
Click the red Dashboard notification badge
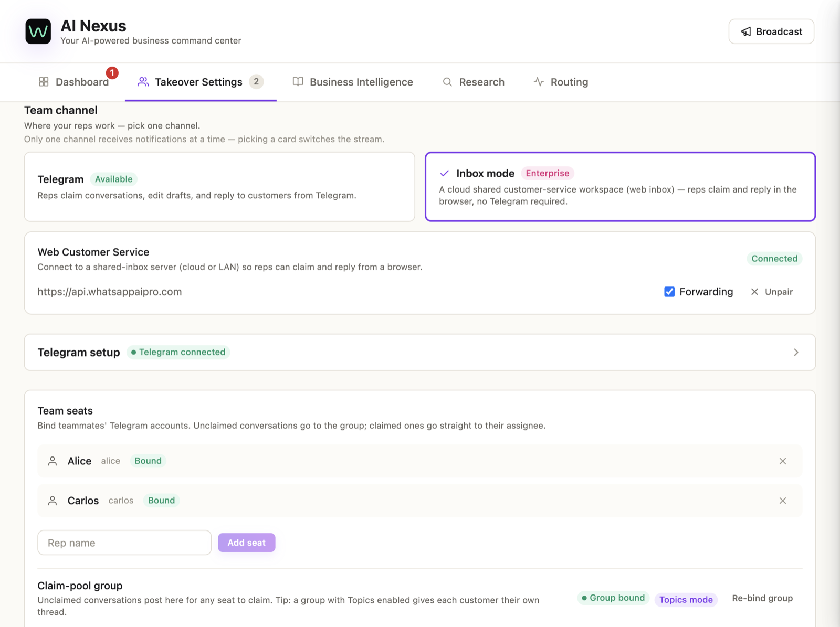point(112,73)
